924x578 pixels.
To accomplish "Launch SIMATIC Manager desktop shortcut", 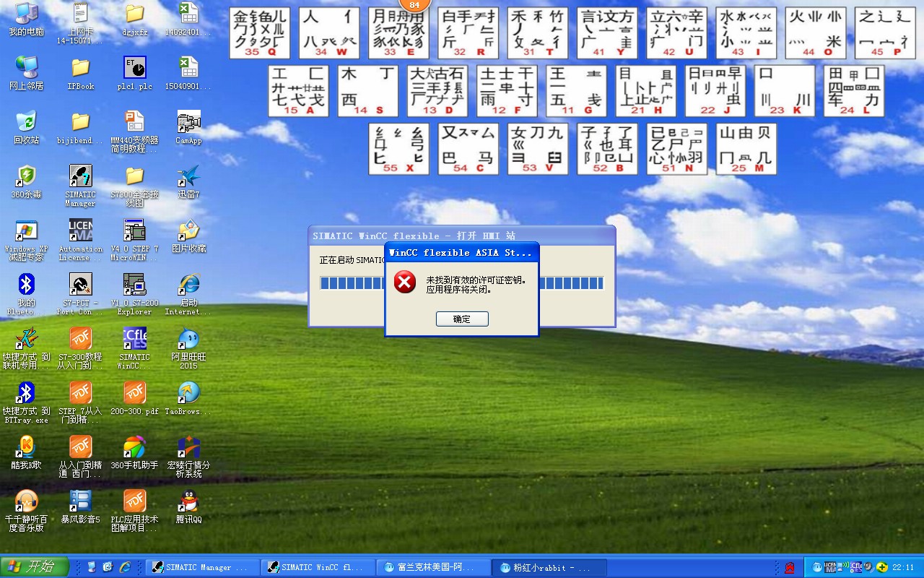I will [80, 185].
